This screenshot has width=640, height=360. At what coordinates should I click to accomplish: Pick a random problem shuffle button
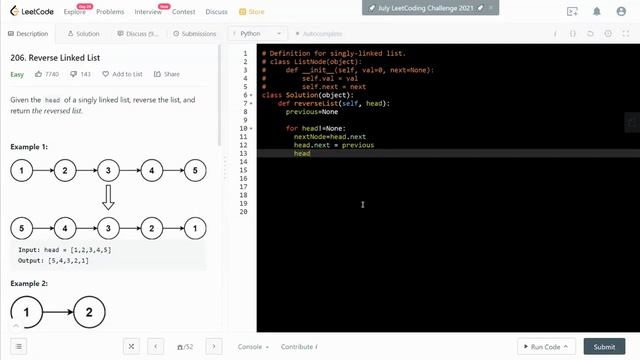tap(131, 347)
